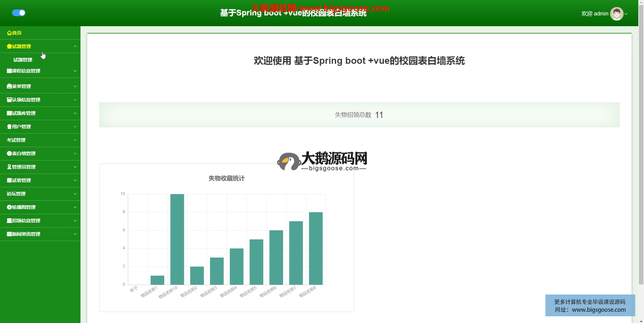Click the 菜单管理 sidebar icon
Image resolution: width=644 pixels, height=323 pixels.
pos(9,86)
